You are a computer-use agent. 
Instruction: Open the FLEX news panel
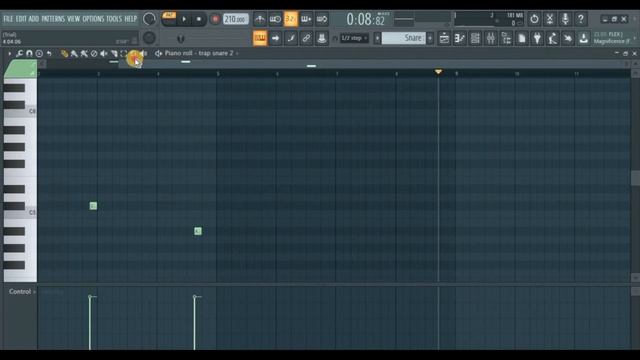point(613,38)
